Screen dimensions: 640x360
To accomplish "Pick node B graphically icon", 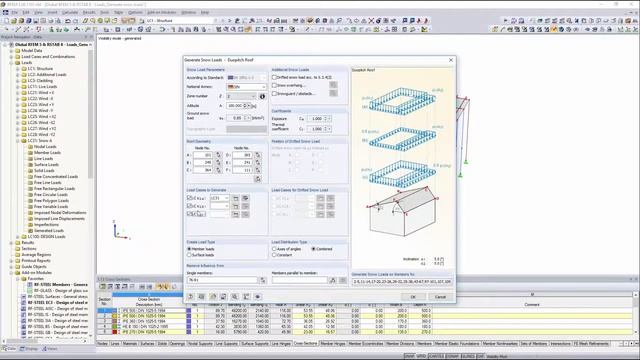I will (x=218, y=162).
